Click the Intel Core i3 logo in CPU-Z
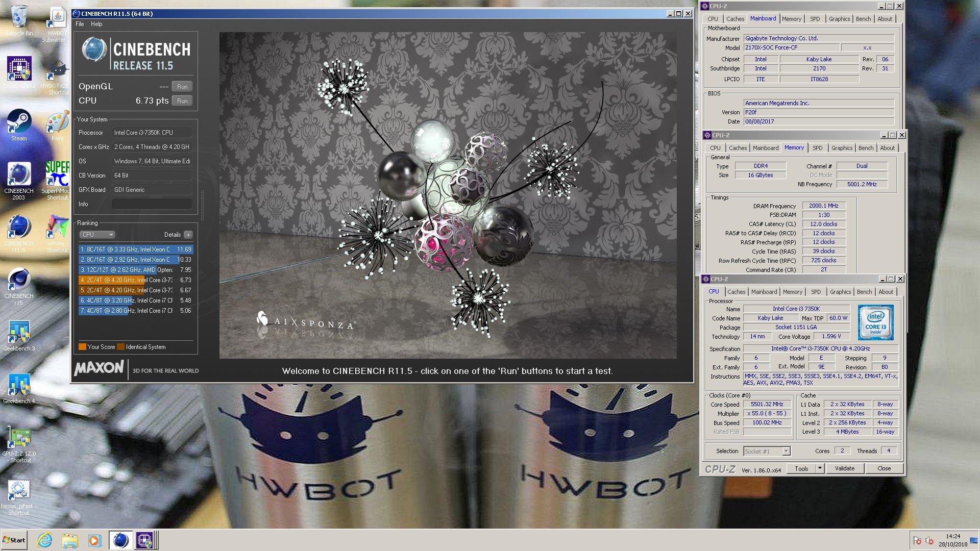Screen dimensions: 980x551 coord(876,322)
